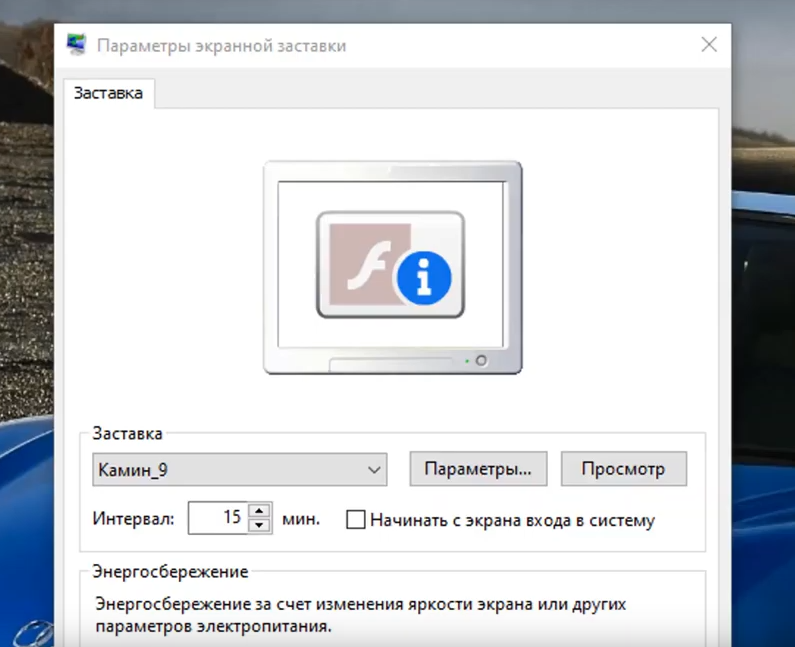795x647 pixels.
Task: Click the window title Параметры экранной заставки
Action: click(222, 46)
